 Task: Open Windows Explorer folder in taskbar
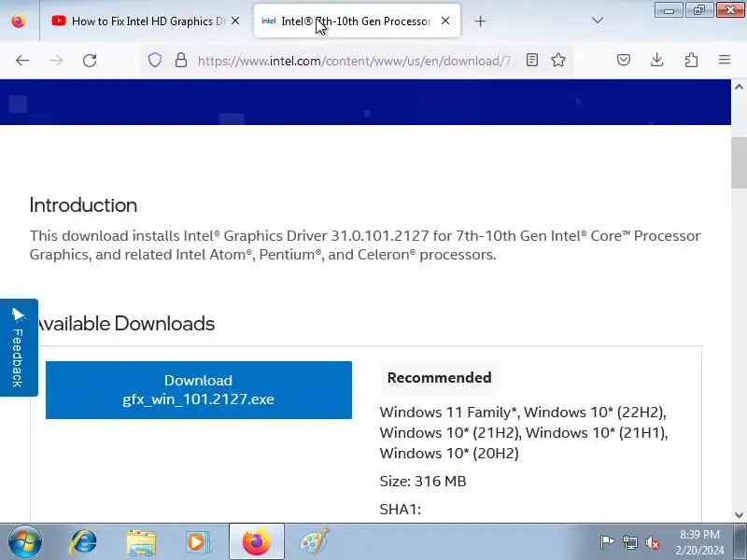click(x=141, y=542)
